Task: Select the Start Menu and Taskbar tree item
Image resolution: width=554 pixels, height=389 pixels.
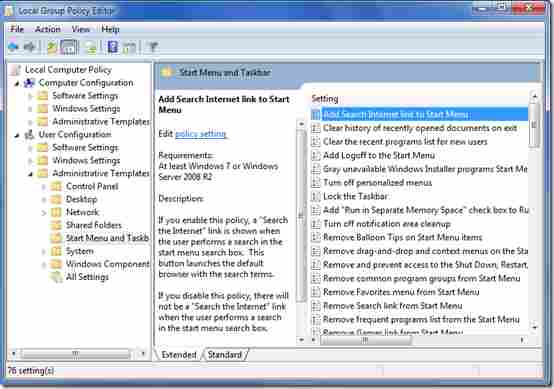Action: pyautogui.click(x=107, y=238)
